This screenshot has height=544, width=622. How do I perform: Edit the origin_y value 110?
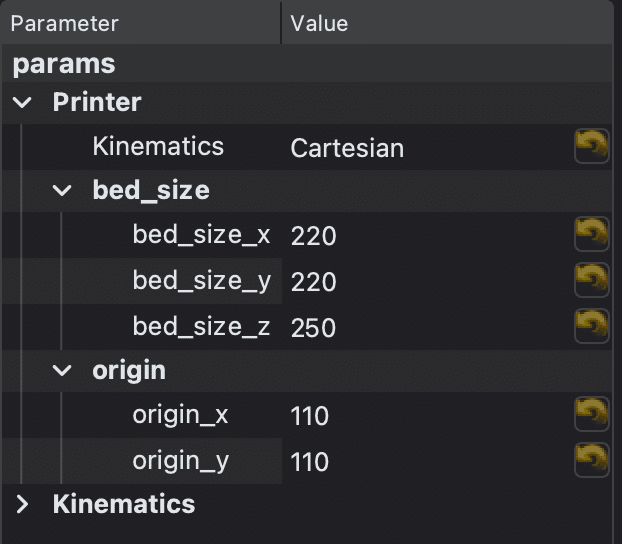427,461
